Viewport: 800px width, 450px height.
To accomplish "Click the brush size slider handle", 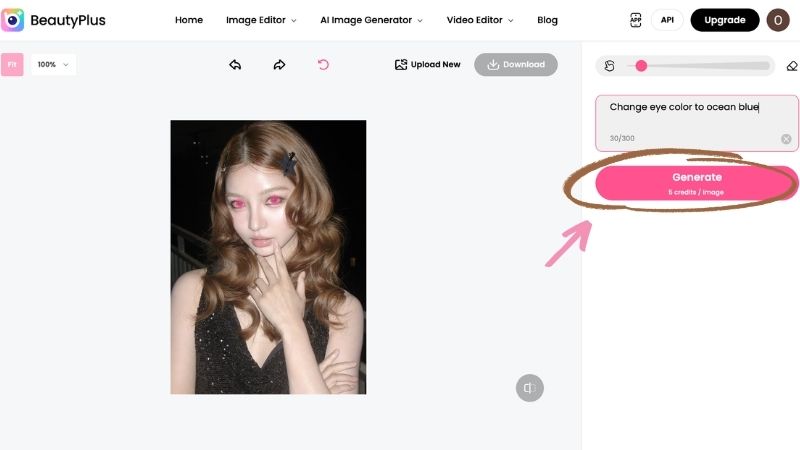I will [x=641, y=66].
